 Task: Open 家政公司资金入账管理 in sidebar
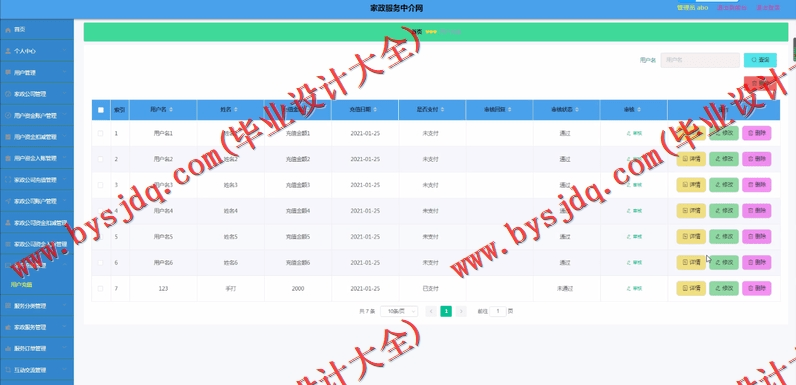tap(37, 244)
